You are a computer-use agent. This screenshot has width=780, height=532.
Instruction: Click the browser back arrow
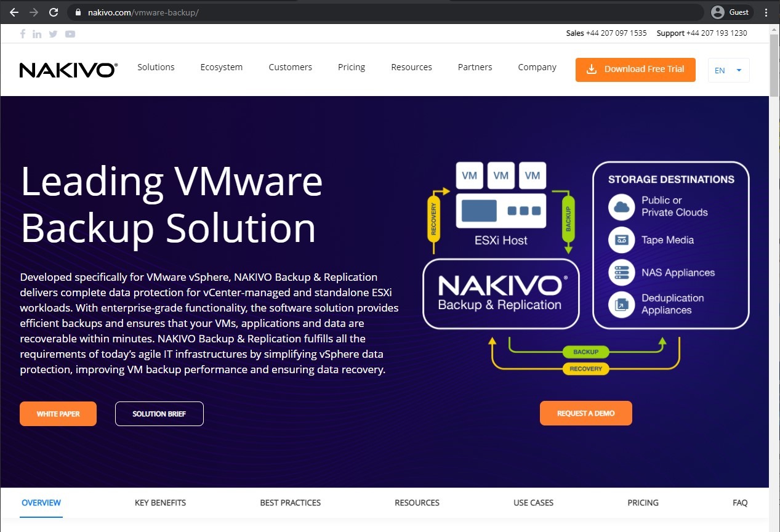click(x=14, y=12)
